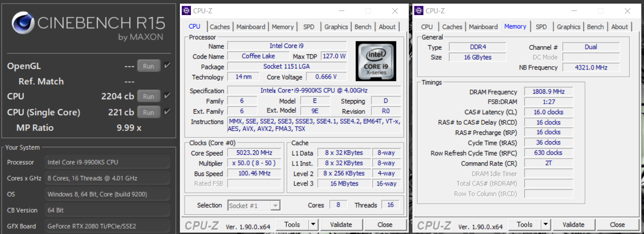Image resolution: width=644 pixels, height=234 pixels.
Task: Open Caches tab in the Memory window
Action: (x=452, y=27)
